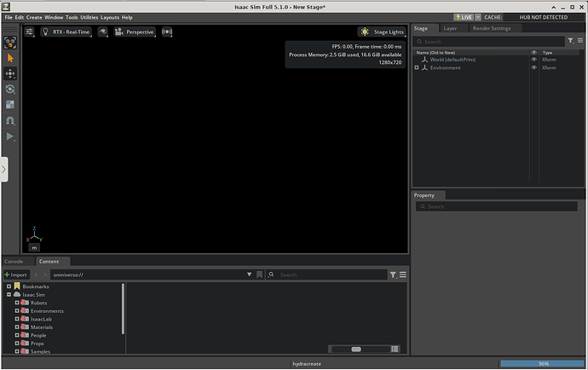Viewport: 588px width, 370px height.
Task: Open the Window menu
Action: coord(54,17)
